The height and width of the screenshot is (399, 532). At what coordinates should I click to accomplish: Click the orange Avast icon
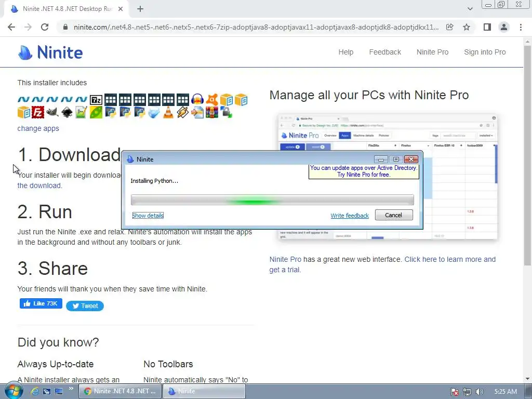pyautogui.click(x=212, y=100)
